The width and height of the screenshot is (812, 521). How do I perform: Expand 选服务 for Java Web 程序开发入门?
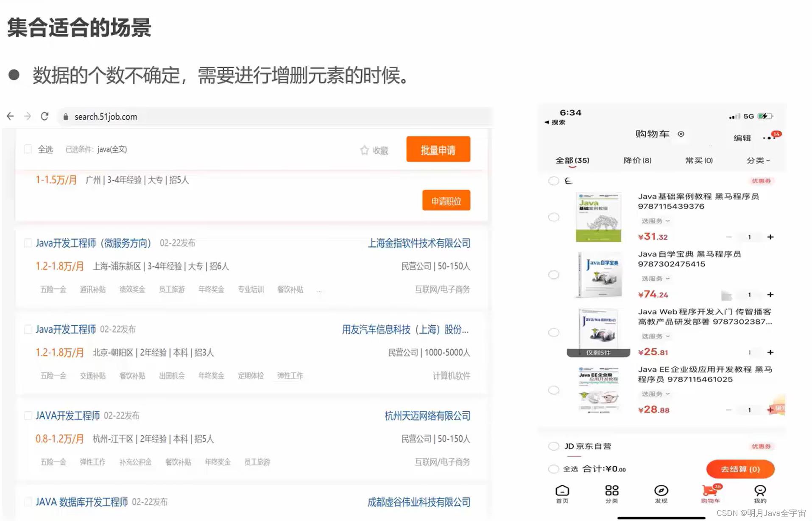(656, 336)
